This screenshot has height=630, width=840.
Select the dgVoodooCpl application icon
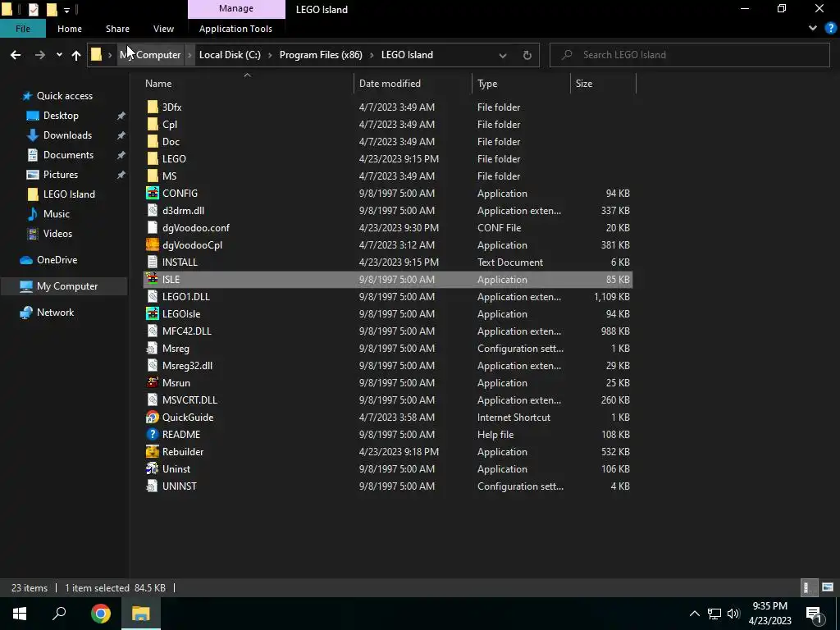[x=153, y=244]
